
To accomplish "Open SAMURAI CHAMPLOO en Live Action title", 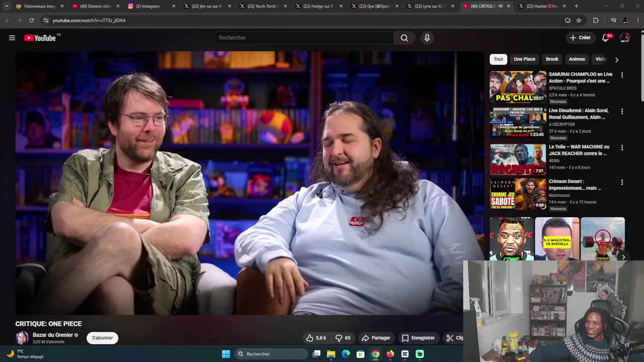I will [580, 77].
